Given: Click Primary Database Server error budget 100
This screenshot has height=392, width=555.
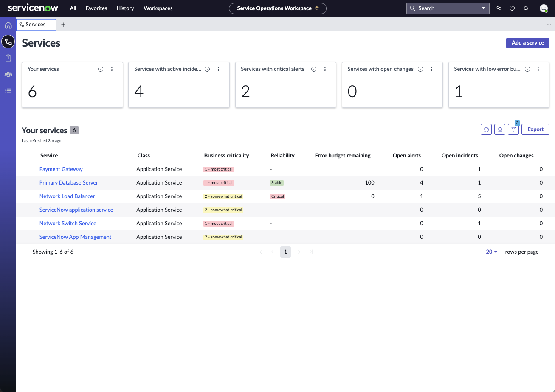Looking at the screenshot, I should (369, 182).
